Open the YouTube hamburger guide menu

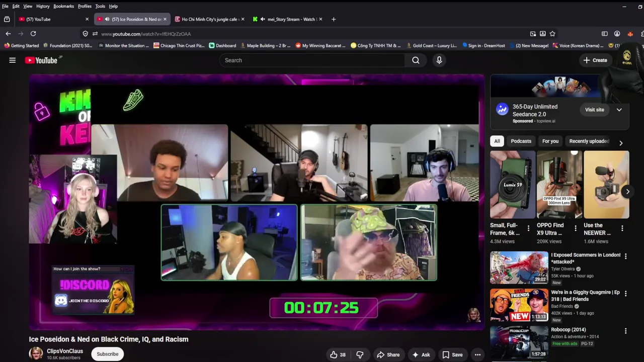point(12,60)
